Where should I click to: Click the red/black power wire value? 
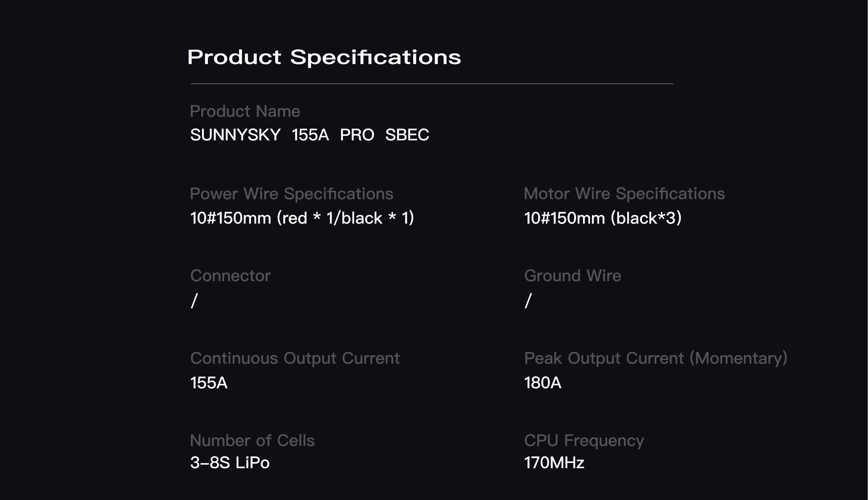[302, 218]
